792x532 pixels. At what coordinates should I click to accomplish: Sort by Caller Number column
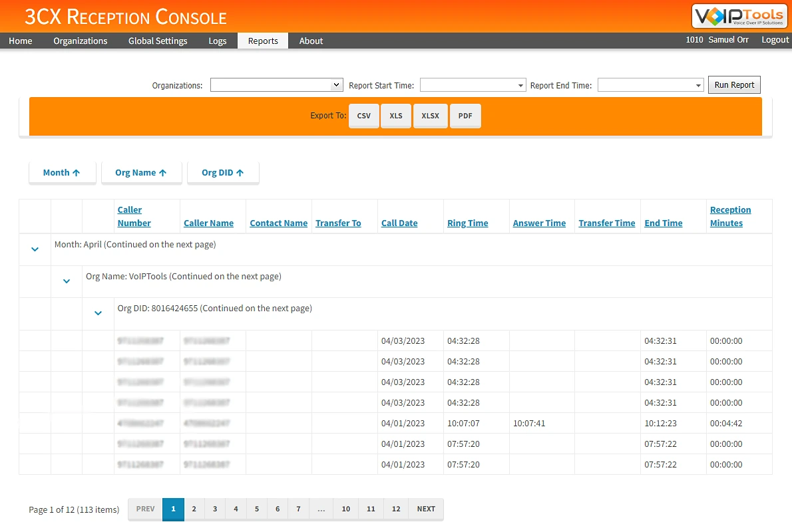coord(134,216)
